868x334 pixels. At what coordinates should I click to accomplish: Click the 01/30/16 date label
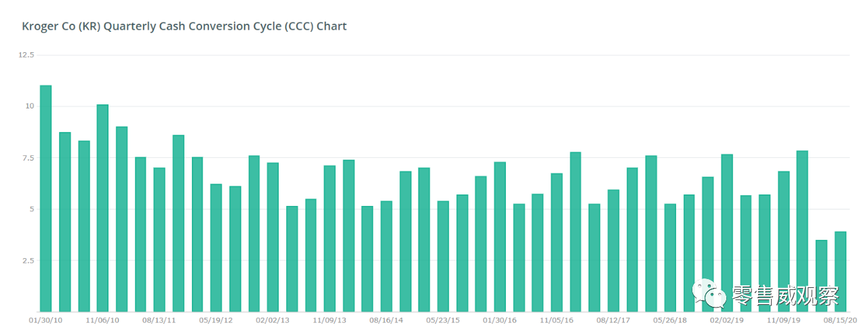(500, 320)
